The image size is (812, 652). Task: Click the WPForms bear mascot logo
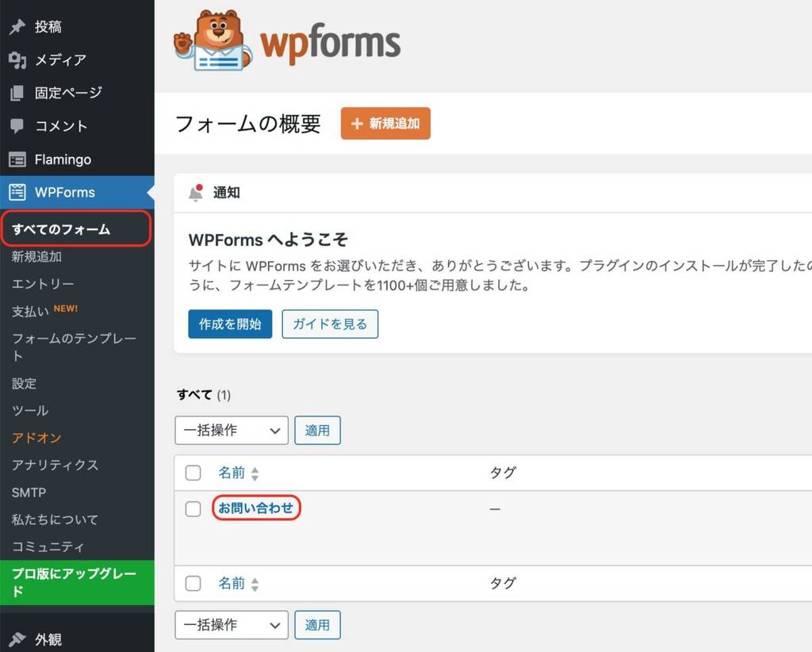(x=213, y=40)
